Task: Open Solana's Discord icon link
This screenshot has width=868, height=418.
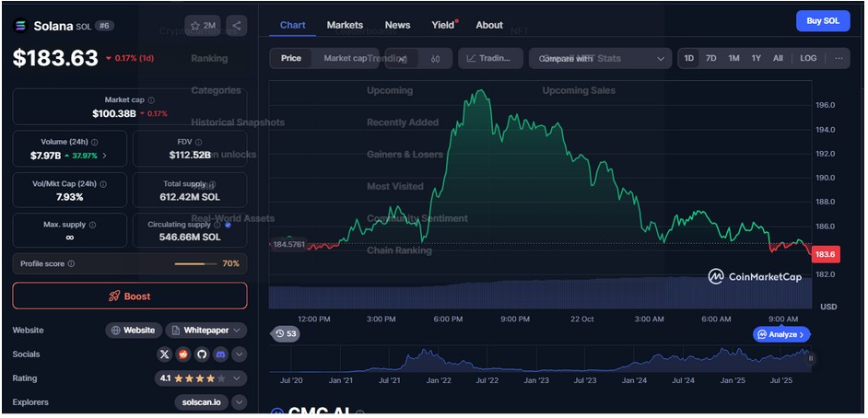Action: tap(219, 354)
